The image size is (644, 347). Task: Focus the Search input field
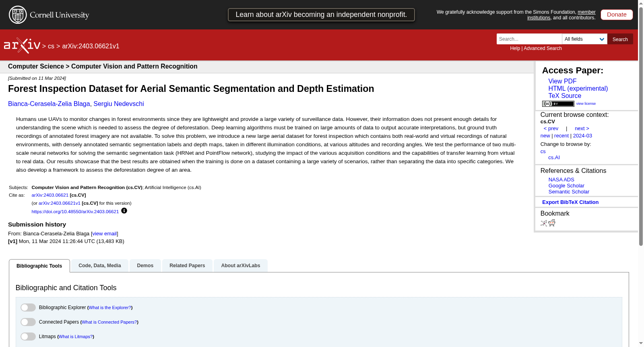[529, 39]
